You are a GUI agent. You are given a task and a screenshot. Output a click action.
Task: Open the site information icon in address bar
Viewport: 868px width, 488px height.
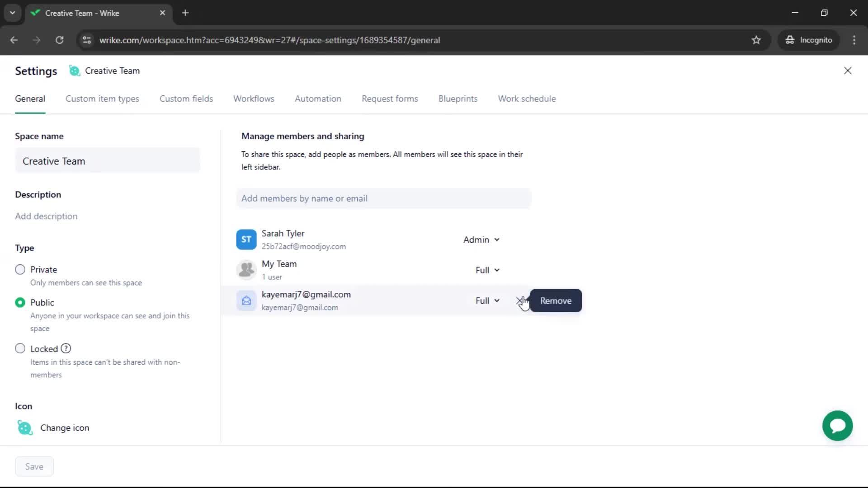[87, 40]
